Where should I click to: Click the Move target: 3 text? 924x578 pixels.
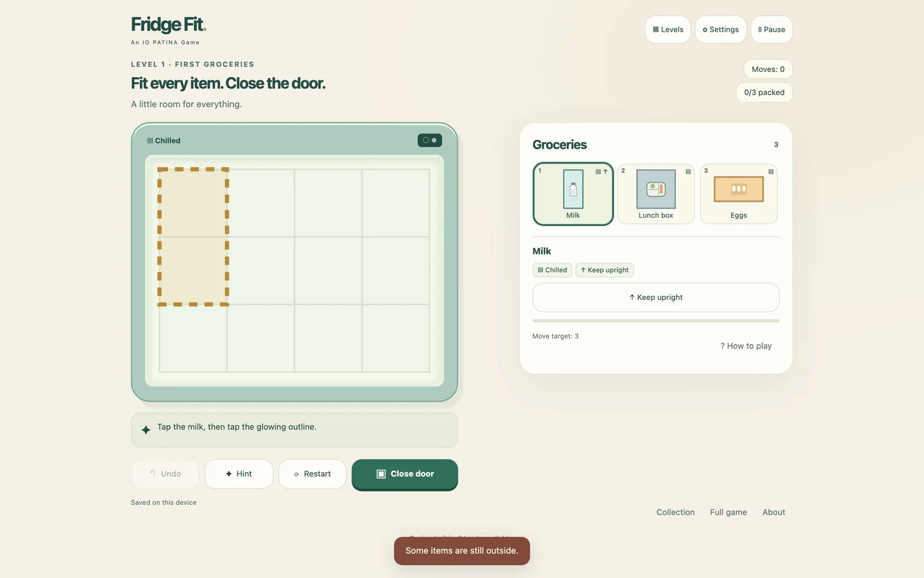[556, 336]
